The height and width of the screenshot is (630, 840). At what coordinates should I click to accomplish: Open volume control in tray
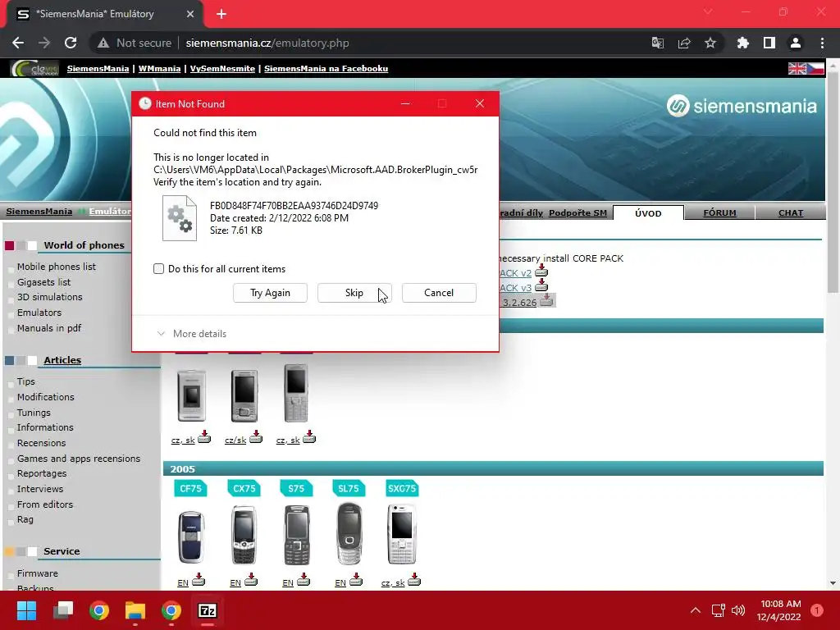click(x=738, y=610)
